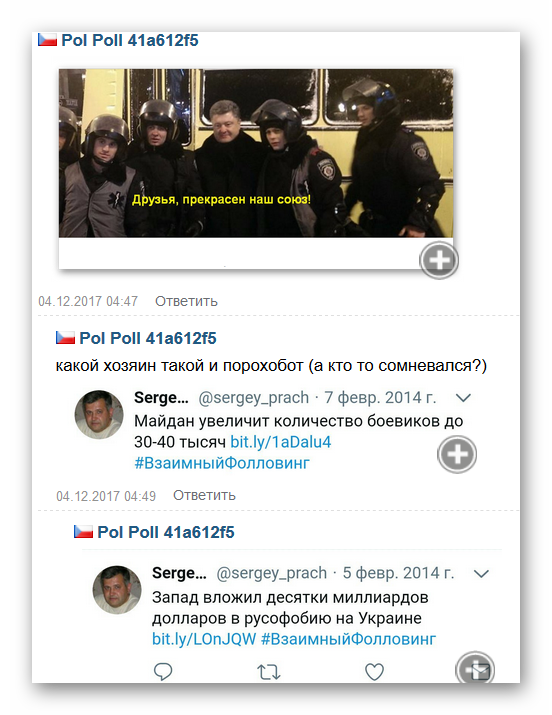The height and width of the screenshot is (715, 552).
Task: Click the Czech flag icon on the top post
Action: [x=47, y=40]
